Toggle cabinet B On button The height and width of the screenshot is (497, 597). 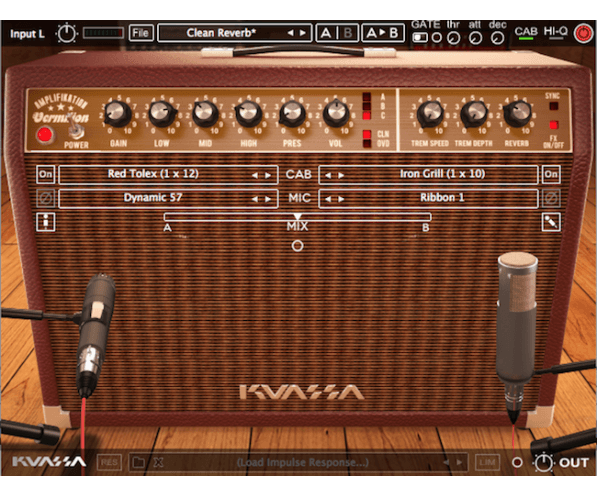pyautogui.click(x=551, y=174)
